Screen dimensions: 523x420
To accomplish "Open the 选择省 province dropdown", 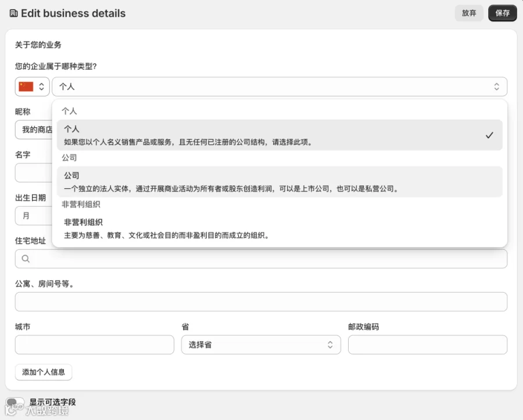I will click(x=261, y=344).
